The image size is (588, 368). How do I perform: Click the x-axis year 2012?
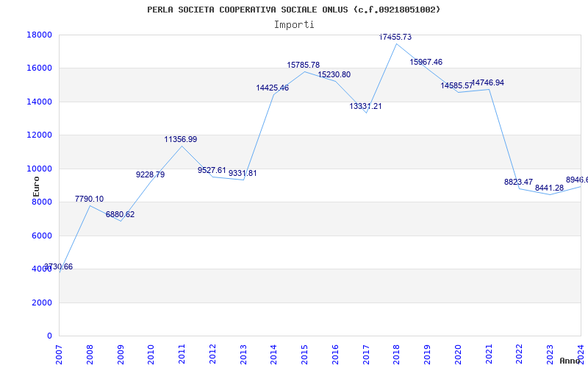[212, 355]
